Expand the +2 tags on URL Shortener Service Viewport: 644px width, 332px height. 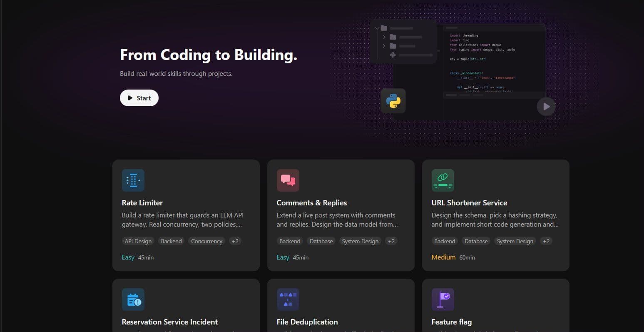tap(546, 241)
